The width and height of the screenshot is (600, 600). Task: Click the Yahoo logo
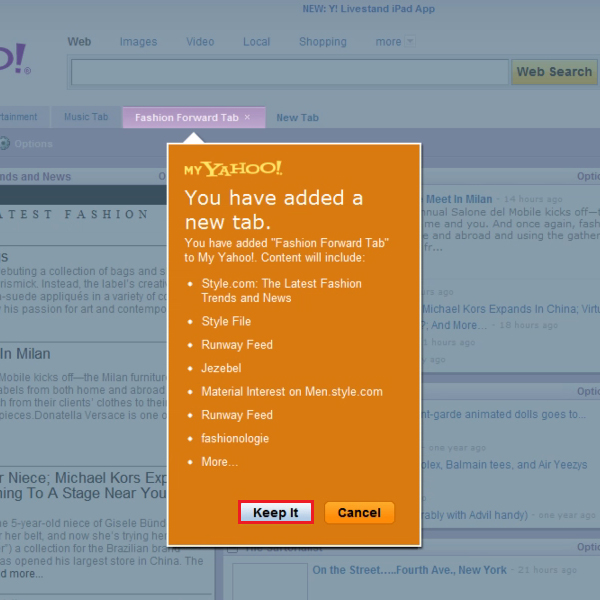point(15,59)
